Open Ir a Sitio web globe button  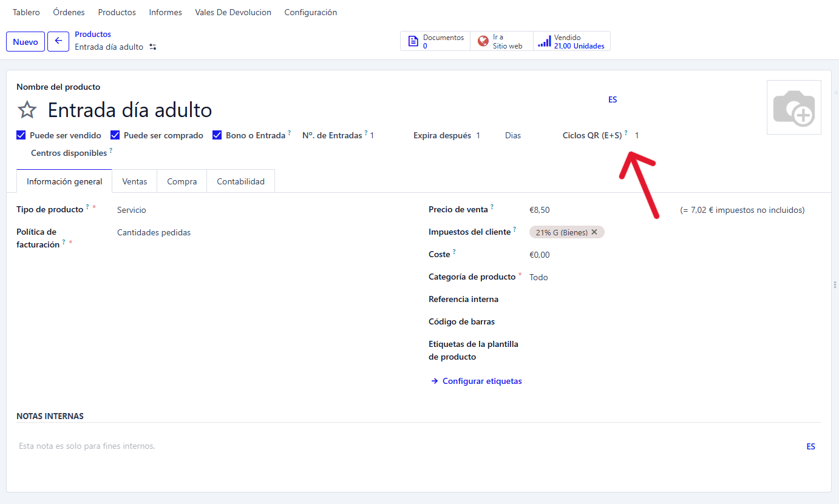[x=501, y=41]
